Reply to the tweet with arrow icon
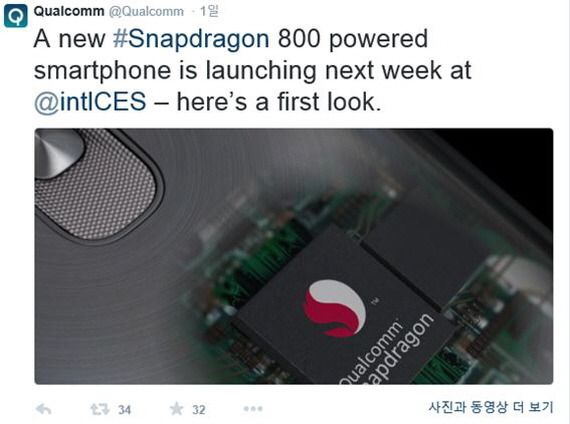 (44, 409)
